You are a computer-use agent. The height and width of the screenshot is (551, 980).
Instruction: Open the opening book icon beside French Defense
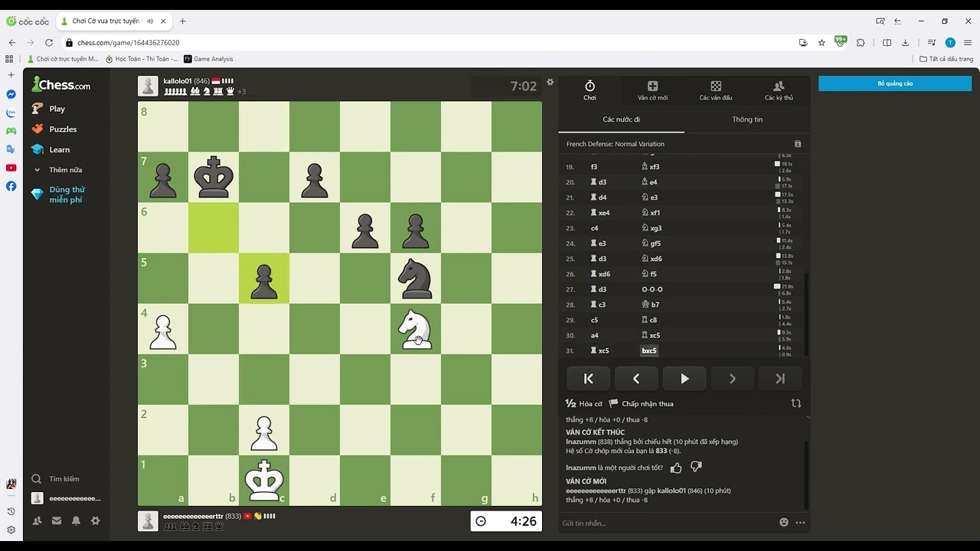click(798, 144)
